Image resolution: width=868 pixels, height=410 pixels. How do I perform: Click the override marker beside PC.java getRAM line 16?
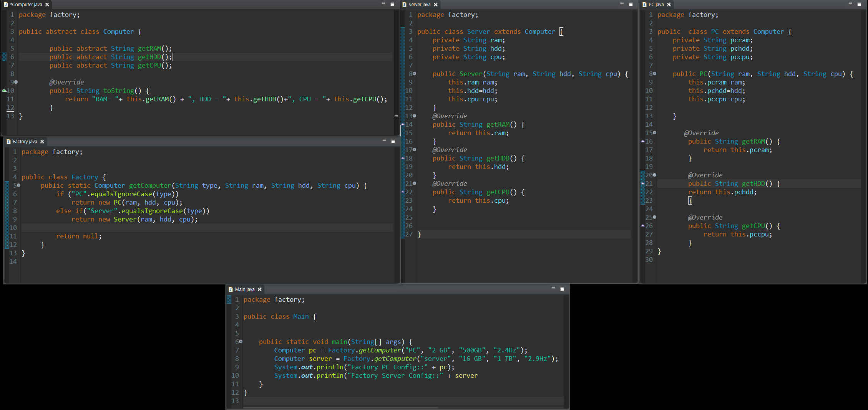(643, 141)
